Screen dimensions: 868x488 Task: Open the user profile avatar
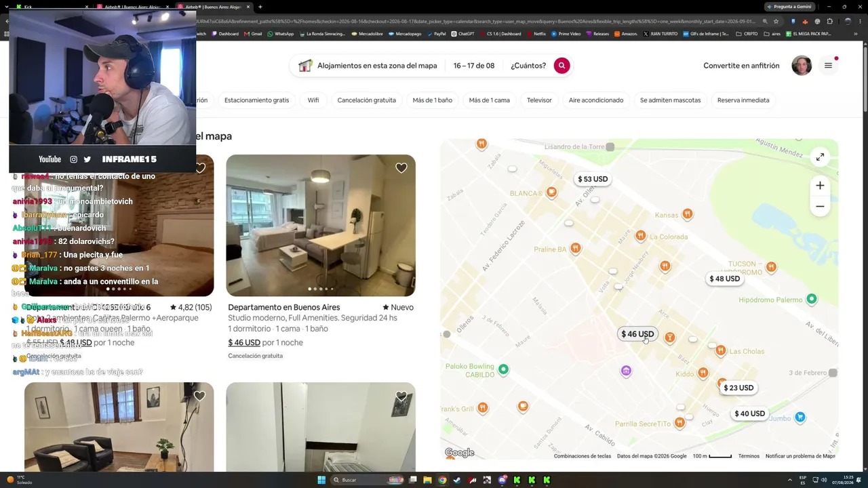pyautogui.click(x=802, y=66)
